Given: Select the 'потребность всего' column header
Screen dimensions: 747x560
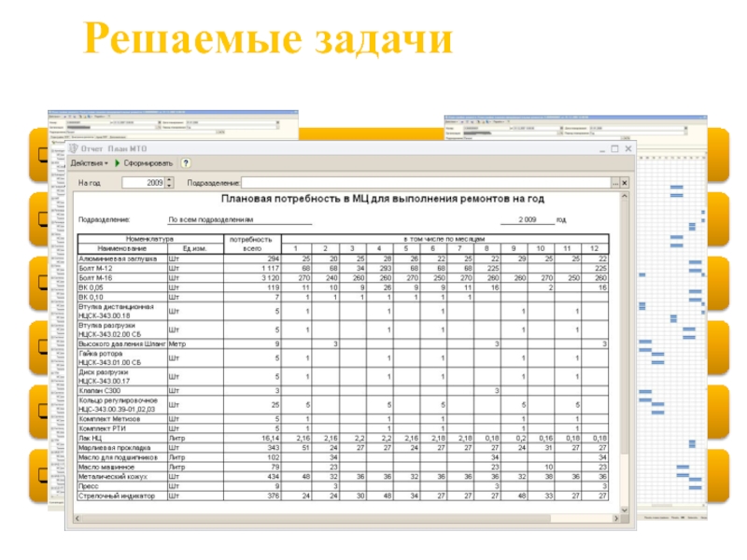Looking at the screenshot, I should coord(252,244).
